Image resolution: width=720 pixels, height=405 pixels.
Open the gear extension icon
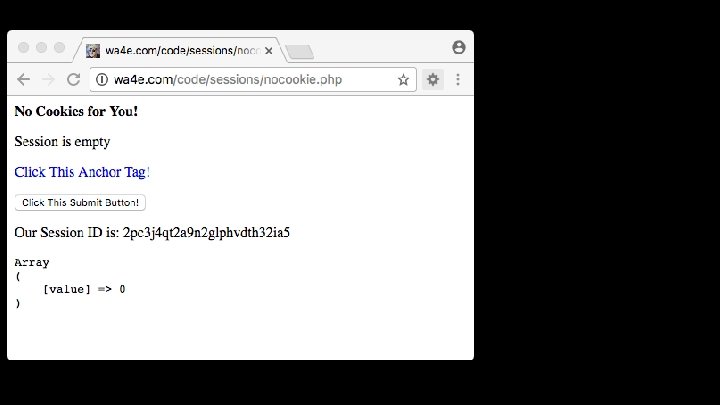(433, 79)
